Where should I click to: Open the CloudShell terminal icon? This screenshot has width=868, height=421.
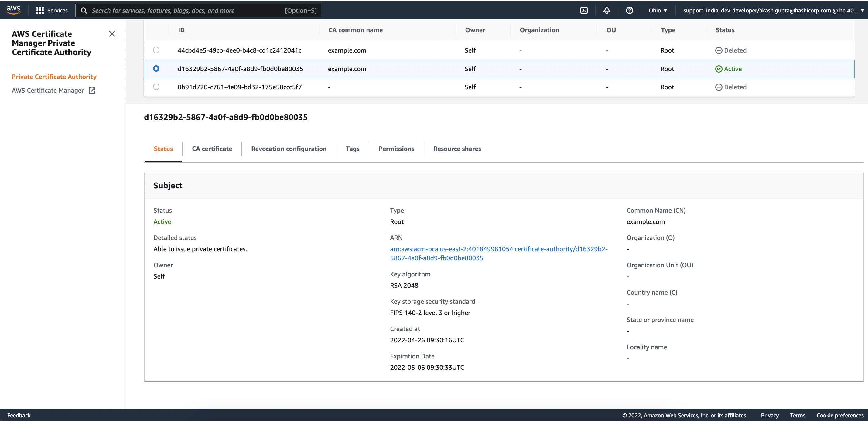[584, 10]
